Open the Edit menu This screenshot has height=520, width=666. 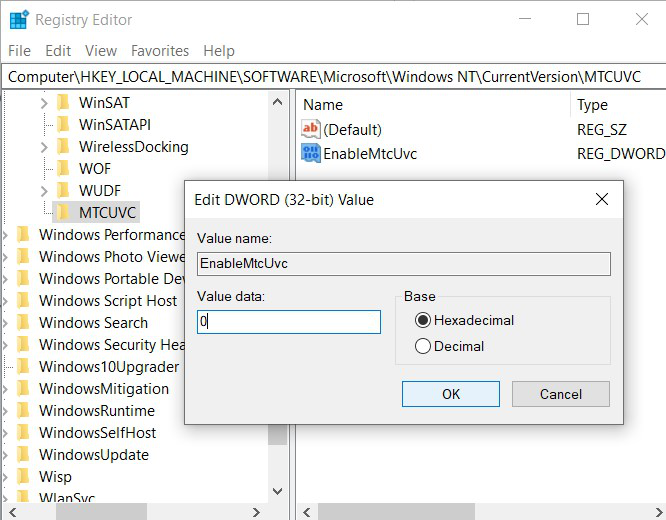click(x=58, y=51)
